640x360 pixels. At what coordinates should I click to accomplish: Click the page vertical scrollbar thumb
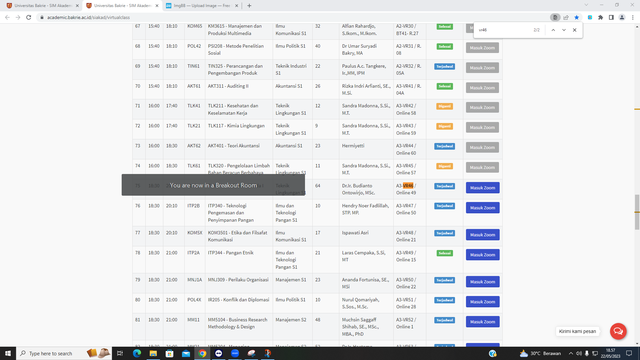637,212
